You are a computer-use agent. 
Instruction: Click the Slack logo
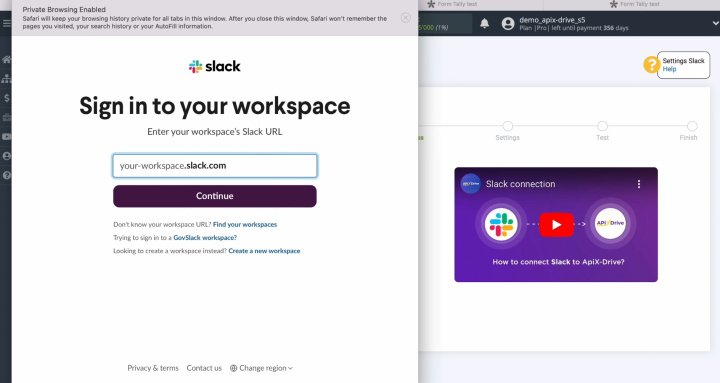214,67
